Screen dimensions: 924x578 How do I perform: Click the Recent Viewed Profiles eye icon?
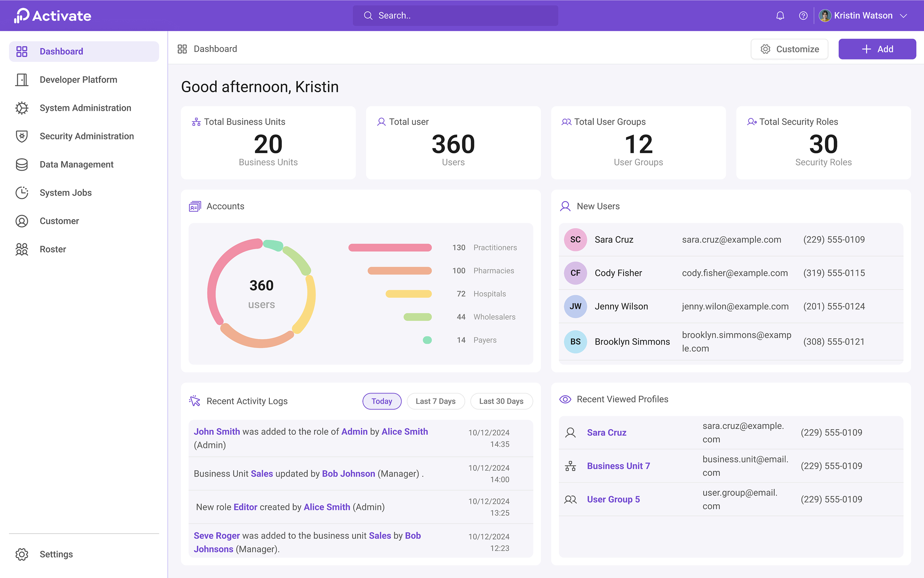pyautogui.click(x=565, y=399)
